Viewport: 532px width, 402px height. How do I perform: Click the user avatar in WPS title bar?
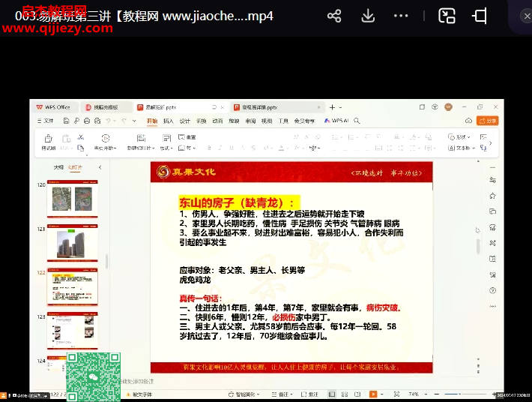click(449, 107)
